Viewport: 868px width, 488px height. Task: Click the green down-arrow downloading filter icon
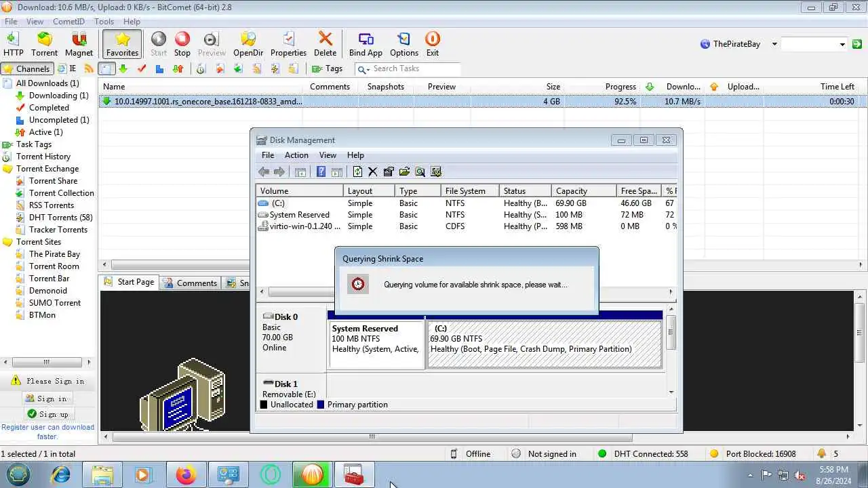(123, 68)
